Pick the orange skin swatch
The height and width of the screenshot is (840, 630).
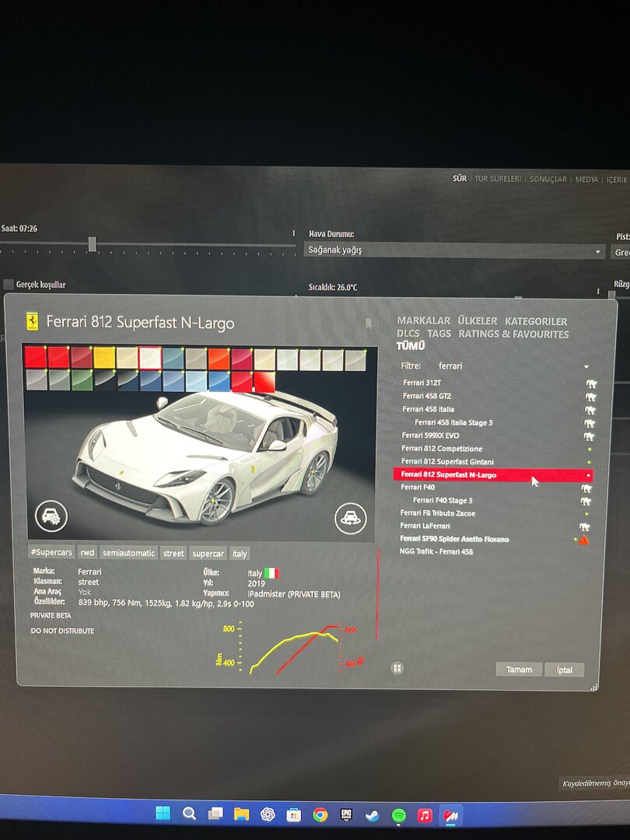[219, 359]
